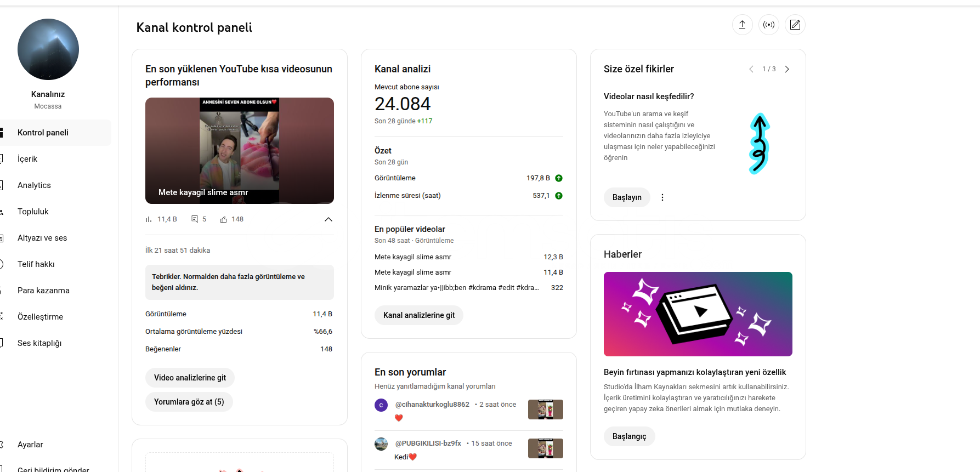Click the Görüntüleme 197,8 B summary row
This screenshot has height=472, width=980.
tap(469, 178)
